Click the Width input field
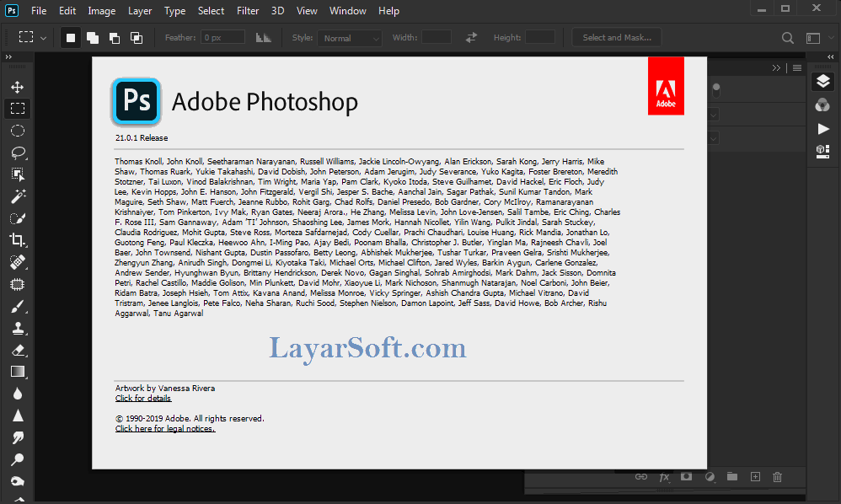The height and width of the screenshot is (504, 841). tap(436, 38)
